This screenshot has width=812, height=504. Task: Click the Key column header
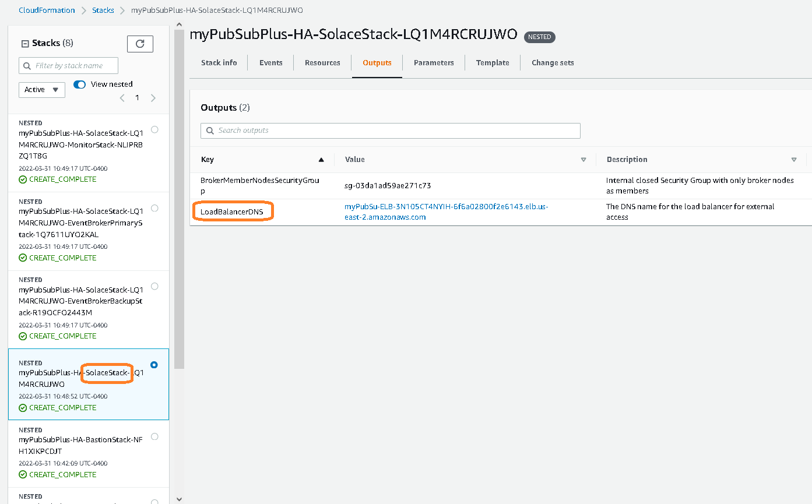(208, 160)
